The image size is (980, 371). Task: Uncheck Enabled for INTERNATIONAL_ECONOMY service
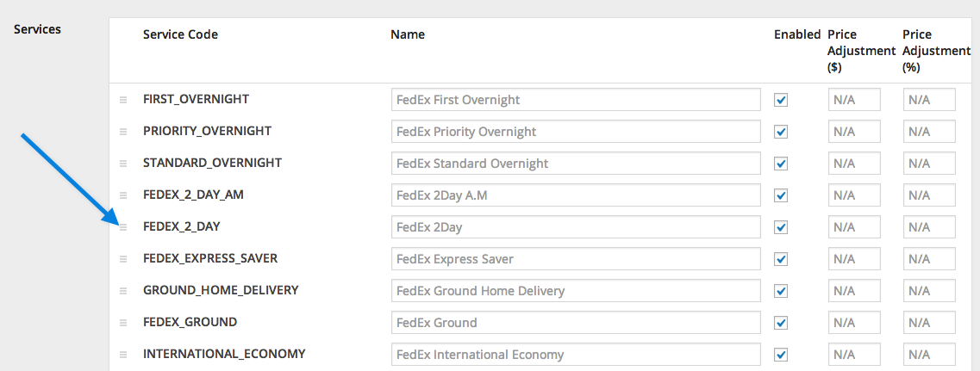[x=781, y=355]
